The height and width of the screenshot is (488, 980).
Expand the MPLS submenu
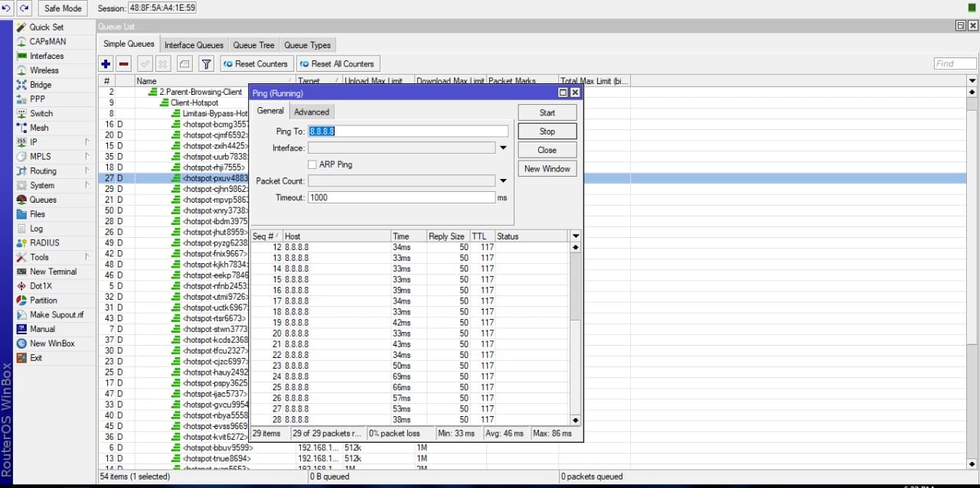click(54, 157)
